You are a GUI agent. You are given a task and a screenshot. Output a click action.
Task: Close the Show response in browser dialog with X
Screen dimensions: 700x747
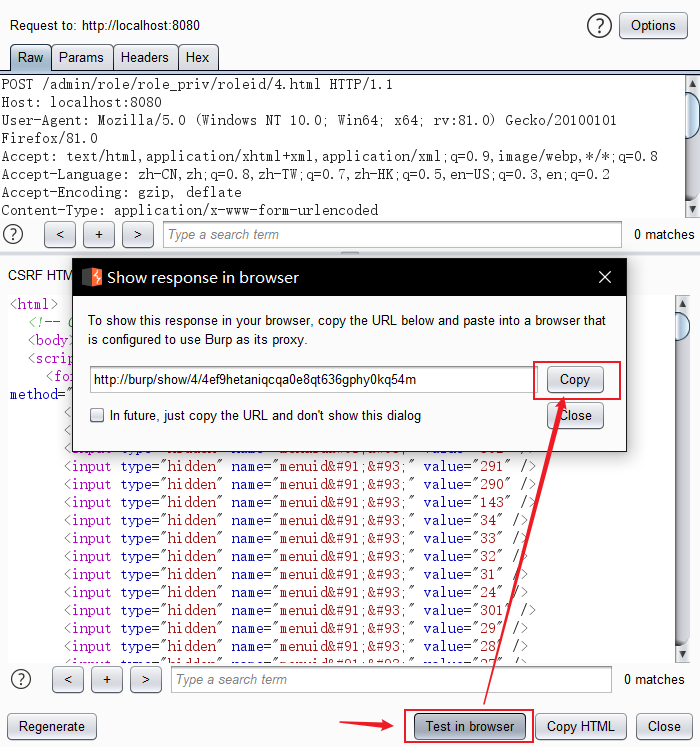[x=605, y=277]
